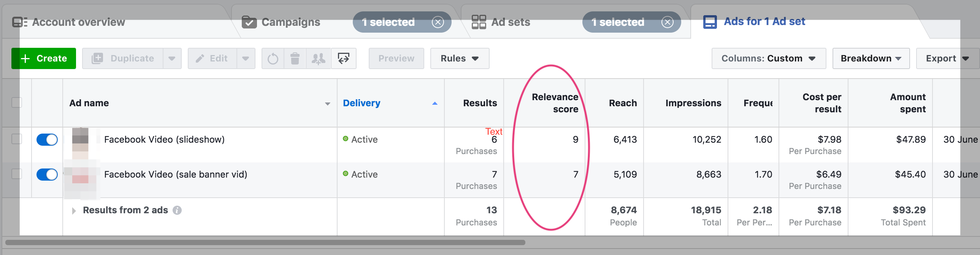Click the $93.29 Total Spent value

tap(909, 210)
